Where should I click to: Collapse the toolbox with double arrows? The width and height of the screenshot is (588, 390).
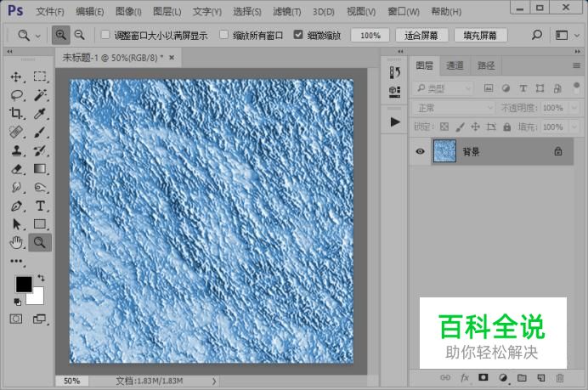point(9,51)
